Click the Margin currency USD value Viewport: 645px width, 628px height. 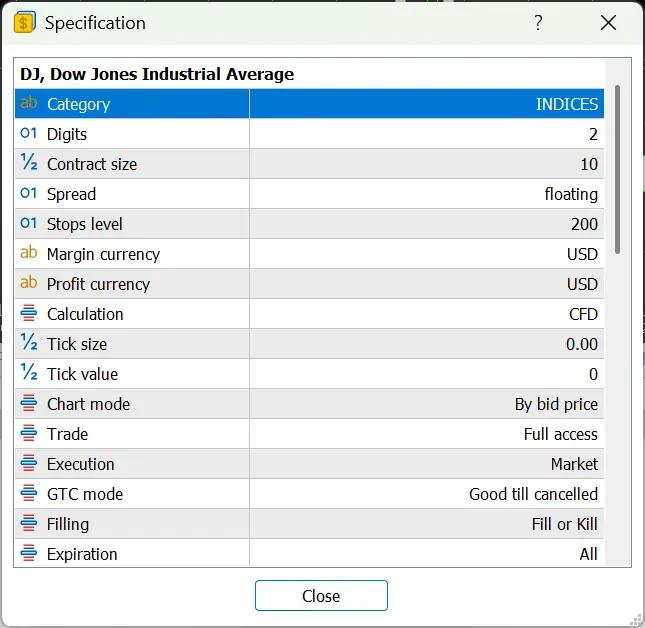tap(582, 255)
